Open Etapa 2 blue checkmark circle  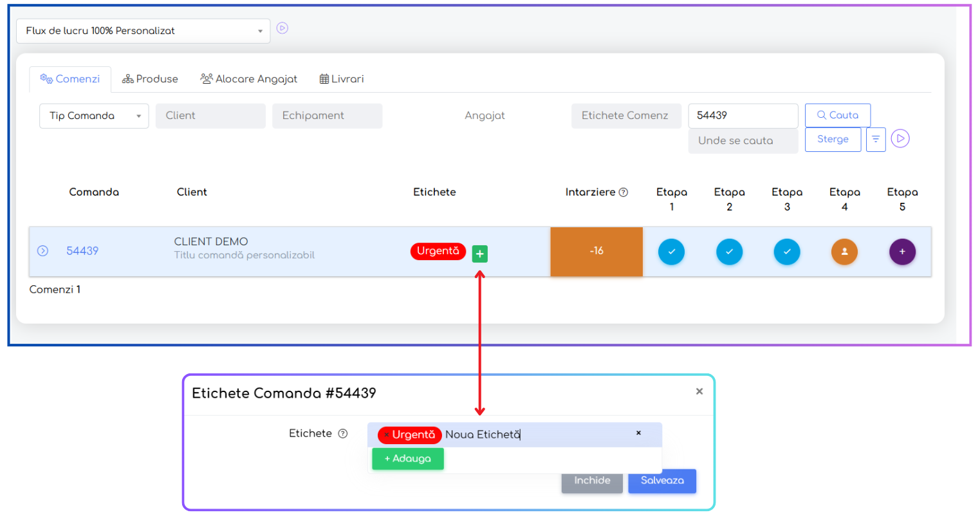coord(729,252)
